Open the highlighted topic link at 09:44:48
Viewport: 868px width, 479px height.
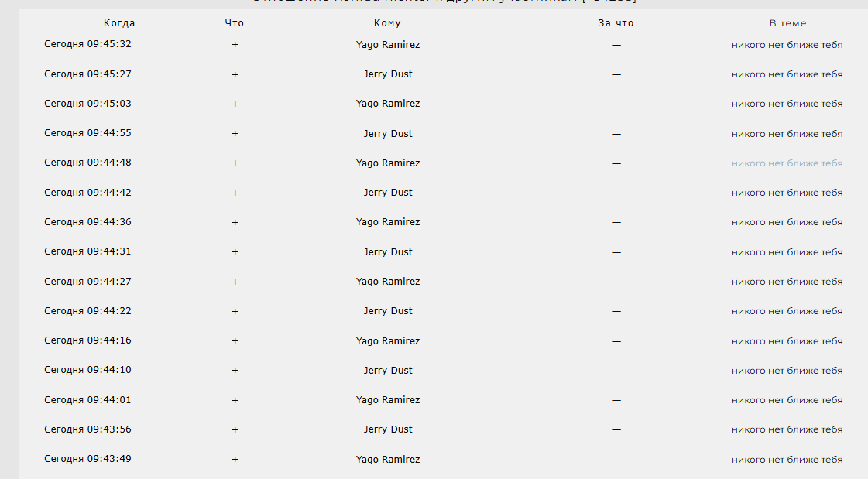point(787,163)
